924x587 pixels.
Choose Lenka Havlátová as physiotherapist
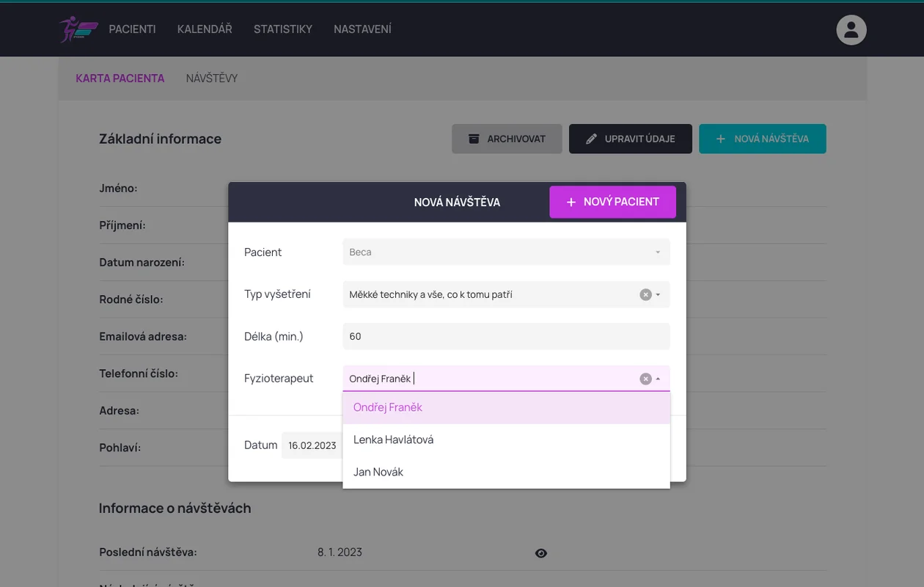pyautogui.click(x=393, y=440)
